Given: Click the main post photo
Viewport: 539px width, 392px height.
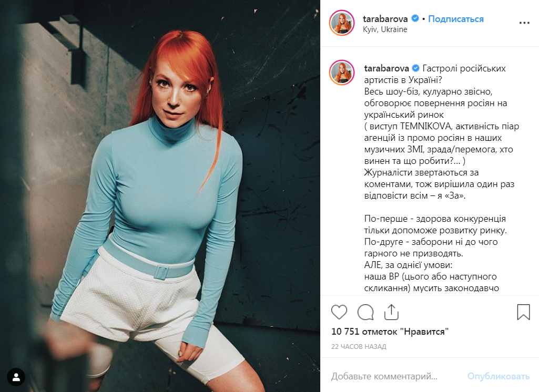Looking at the screenshot, I should (160, 196).
